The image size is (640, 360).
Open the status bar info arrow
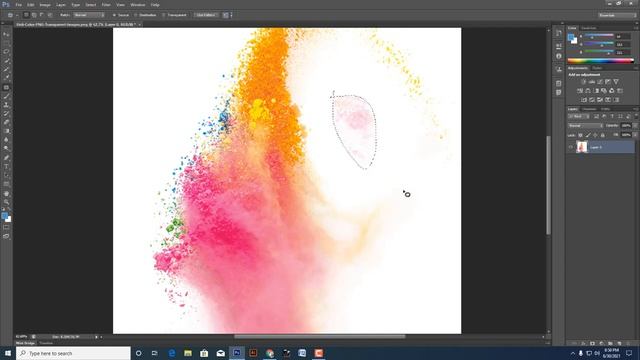coord(96,337)
